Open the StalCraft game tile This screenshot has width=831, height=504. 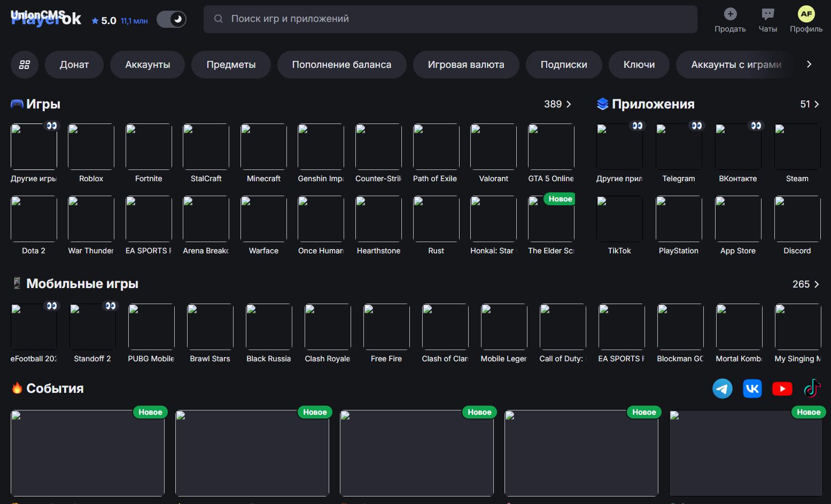[x=206, y=154]
